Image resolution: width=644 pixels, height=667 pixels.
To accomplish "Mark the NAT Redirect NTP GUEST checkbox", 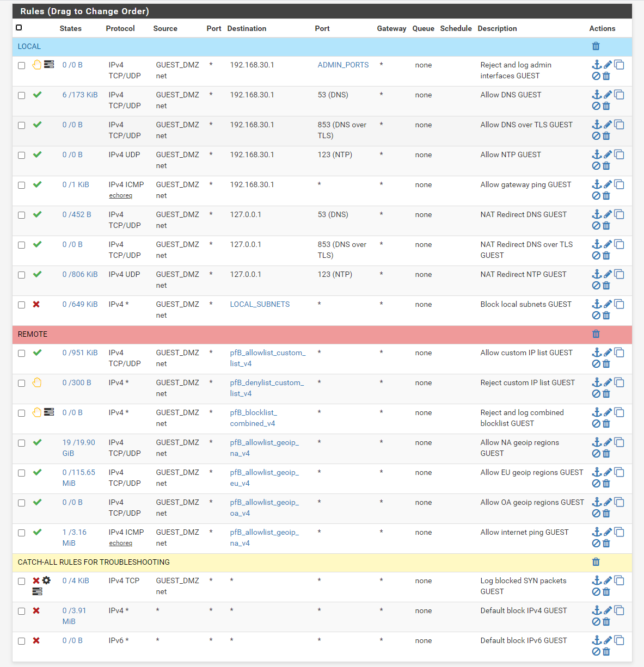I will point(21,275).
